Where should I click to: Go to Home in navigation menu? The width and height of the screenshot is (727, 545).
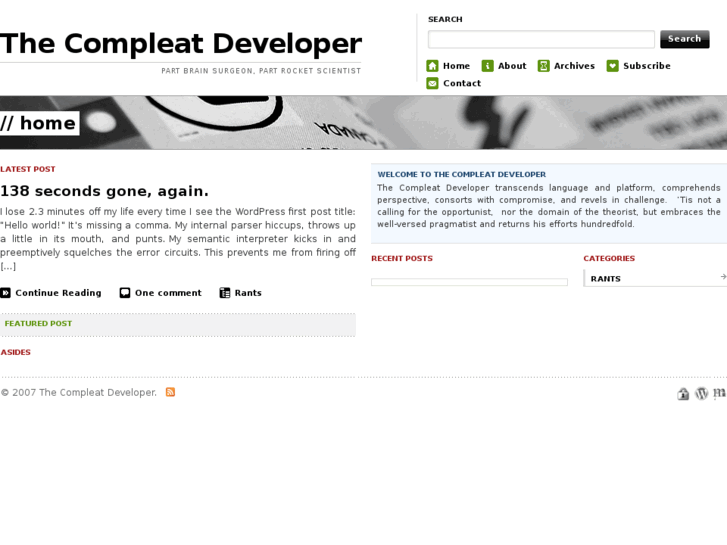pos(456,66)
